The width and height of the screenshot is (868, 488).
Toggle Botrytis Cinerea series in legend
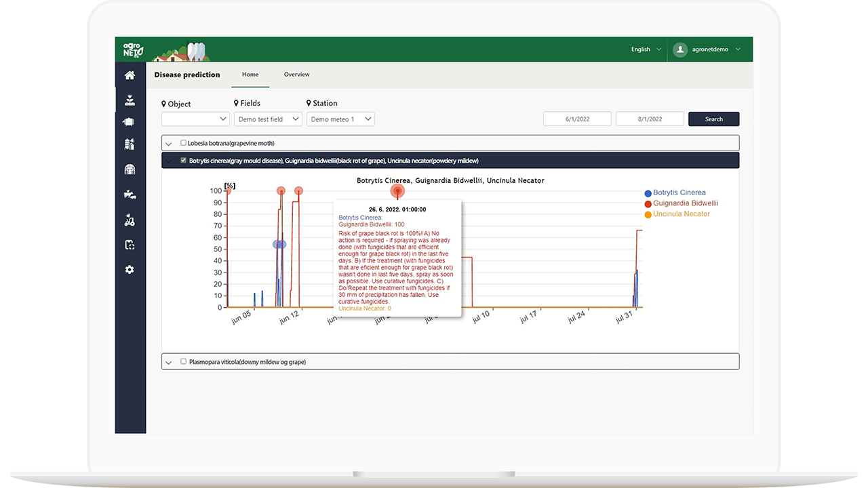[675, 193]
